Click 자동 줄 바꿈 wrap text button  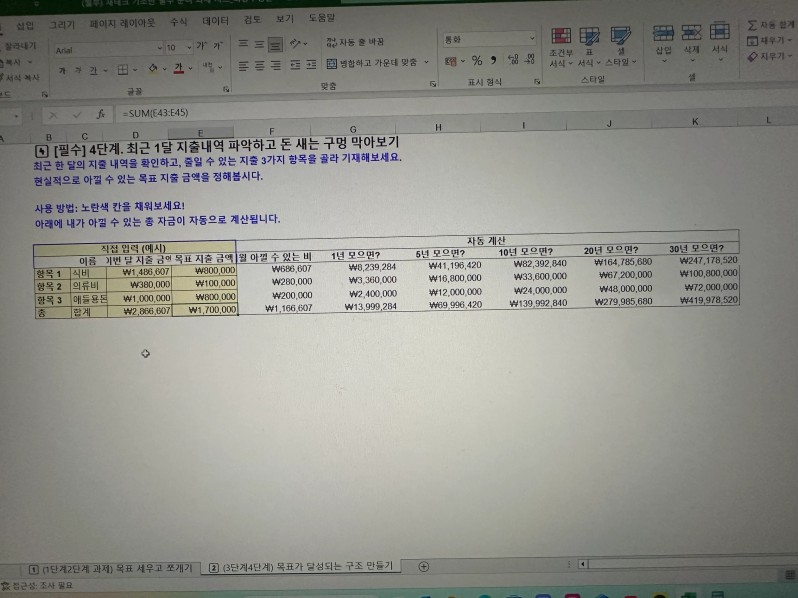[x=355, y=42]
